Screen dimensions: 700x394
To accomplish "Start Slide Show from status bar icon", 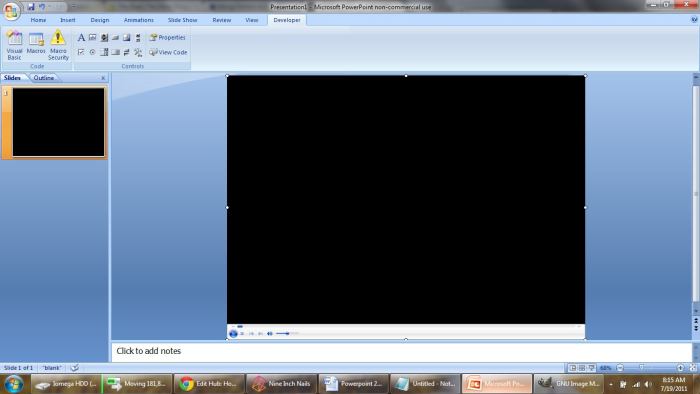I will pos(592,368).
